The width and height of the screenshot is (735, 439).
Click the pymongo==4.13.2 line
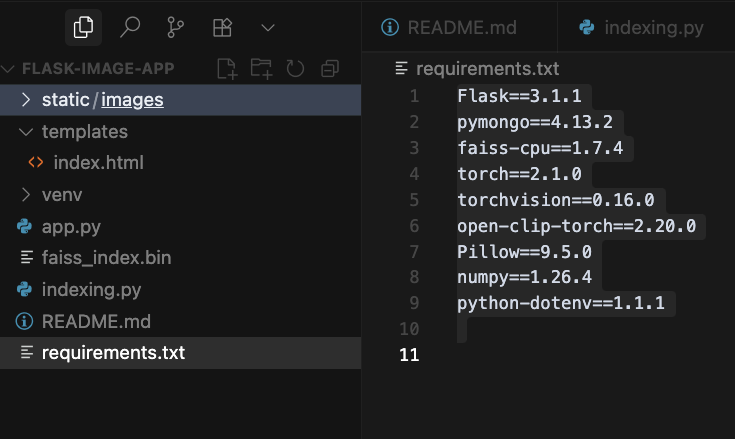coord(535,122)
